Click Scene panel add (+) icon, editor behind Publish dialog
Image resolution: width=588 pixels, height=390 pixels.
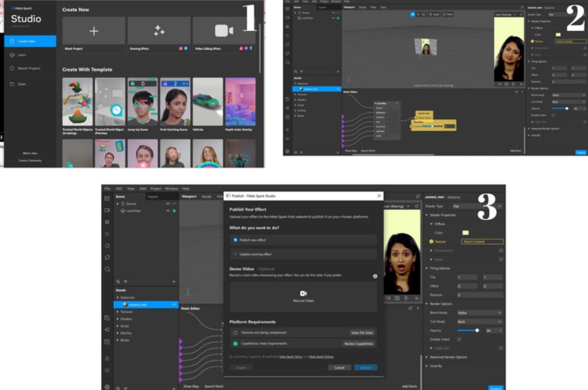174,282
